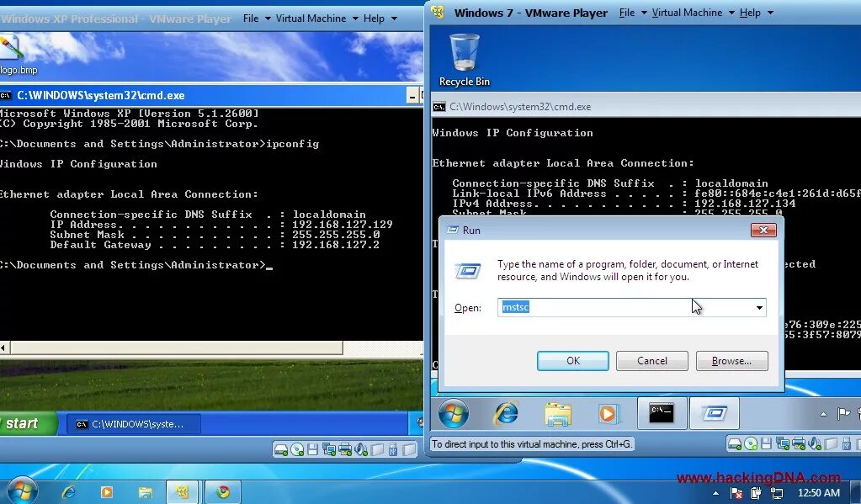
Task: Click cmd icon in XP command prompt title bar
Action: [x=6, y=96]
